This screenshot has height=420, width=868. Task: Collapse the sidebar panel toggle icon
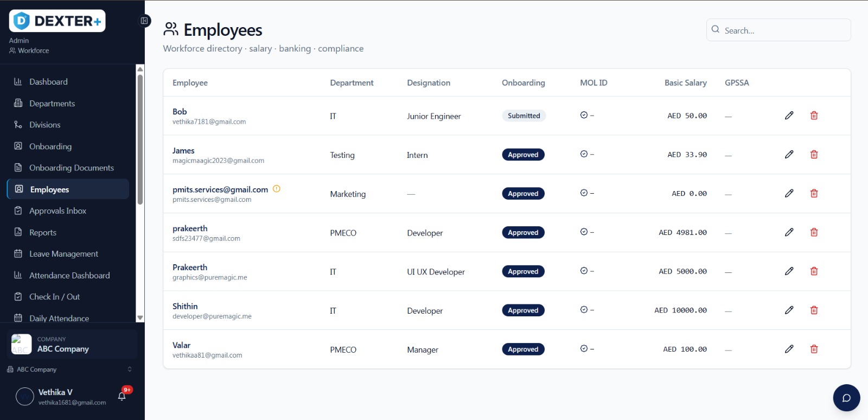144,21
